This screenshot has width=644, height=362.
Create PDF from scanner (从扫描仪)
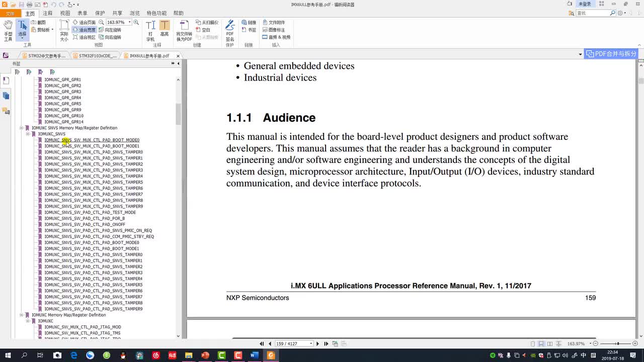coord(207,23)
